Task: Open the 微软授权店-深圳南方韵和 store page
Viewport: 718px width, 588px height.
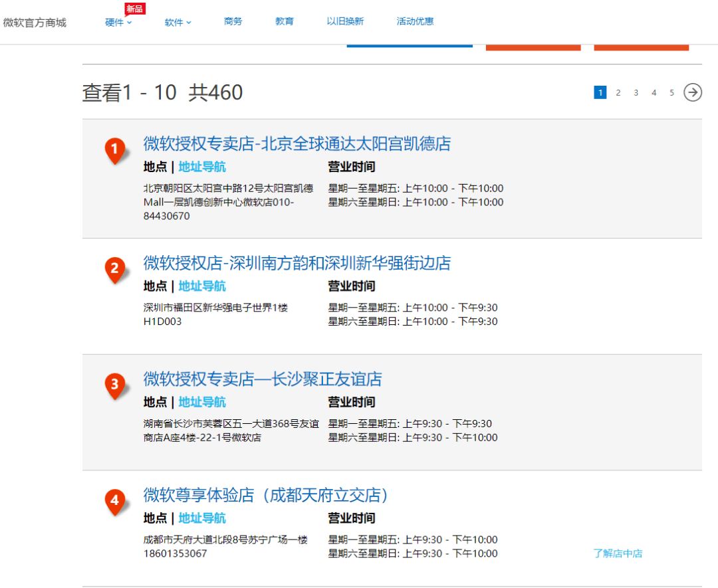Action: tap(296, 263)
